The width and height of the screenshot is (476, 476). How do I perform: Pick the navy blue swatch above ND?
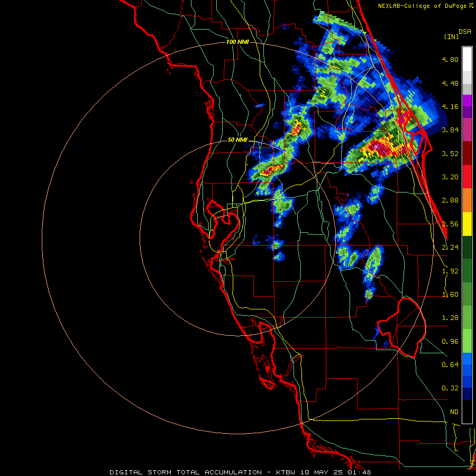pos(467,394)
